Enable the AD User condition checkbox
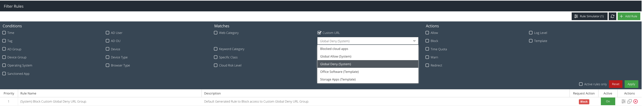644x110 pixels. (107, 33)
